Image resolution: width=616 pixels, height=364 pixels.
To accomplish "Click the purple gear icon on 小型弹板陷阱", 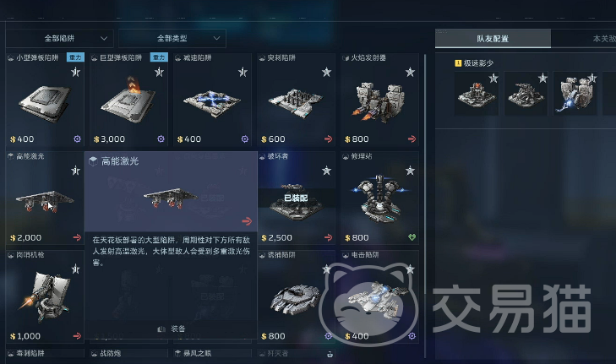I will tap(78, 139).
